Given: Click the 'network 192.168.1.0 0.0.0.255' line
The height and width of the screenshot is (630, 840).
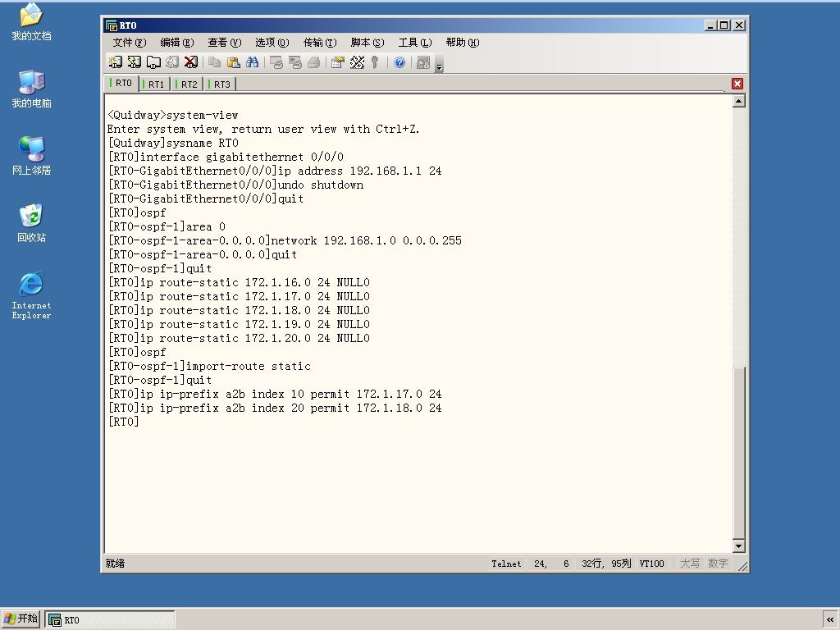Looking at the screenshot, I should pyautogui.click(x=285, y=240).
